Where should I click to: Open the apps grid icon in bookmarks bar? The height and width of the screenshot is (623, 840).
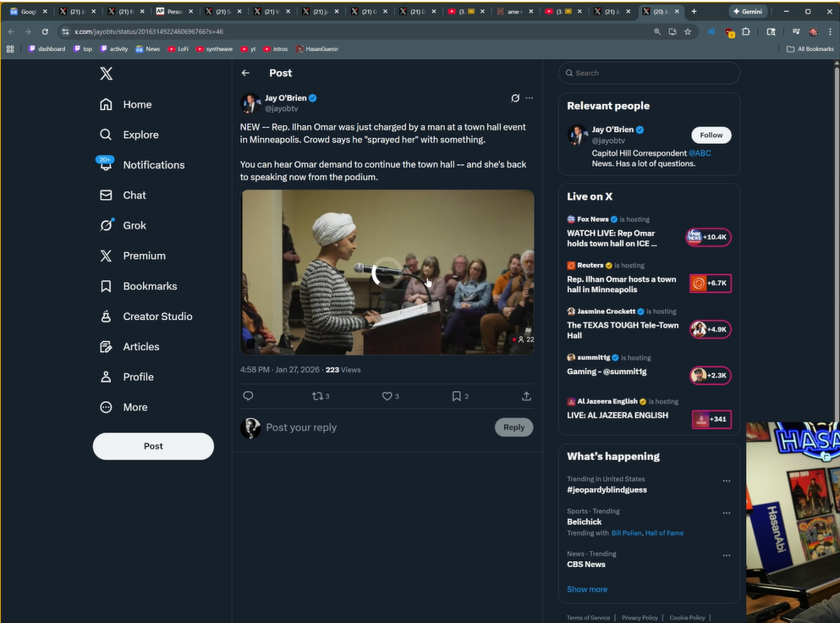[x=10, y=49]
